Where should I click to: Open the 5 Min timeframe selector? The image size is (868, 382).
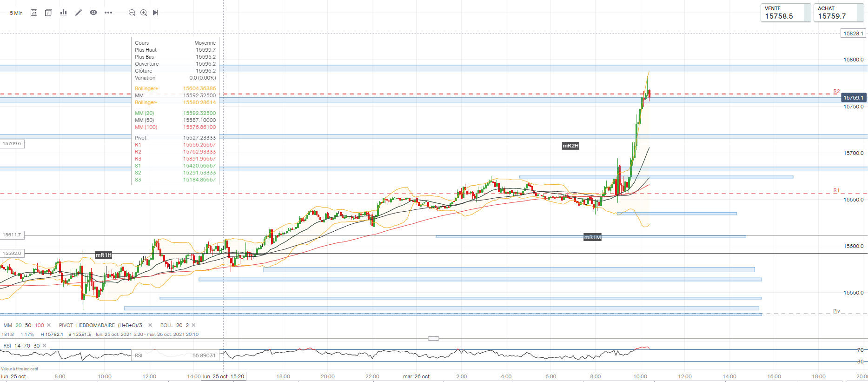pos(16,13)
